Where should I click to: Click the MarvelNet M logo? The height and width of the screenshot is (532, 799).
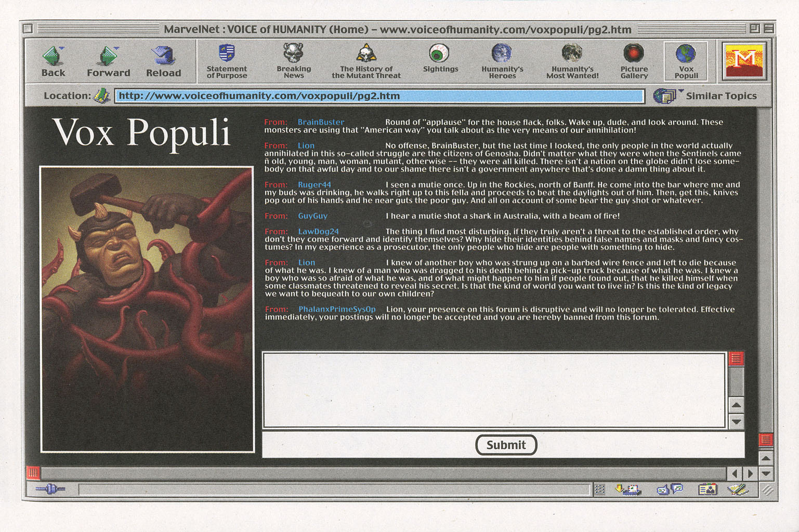[744, 61]
